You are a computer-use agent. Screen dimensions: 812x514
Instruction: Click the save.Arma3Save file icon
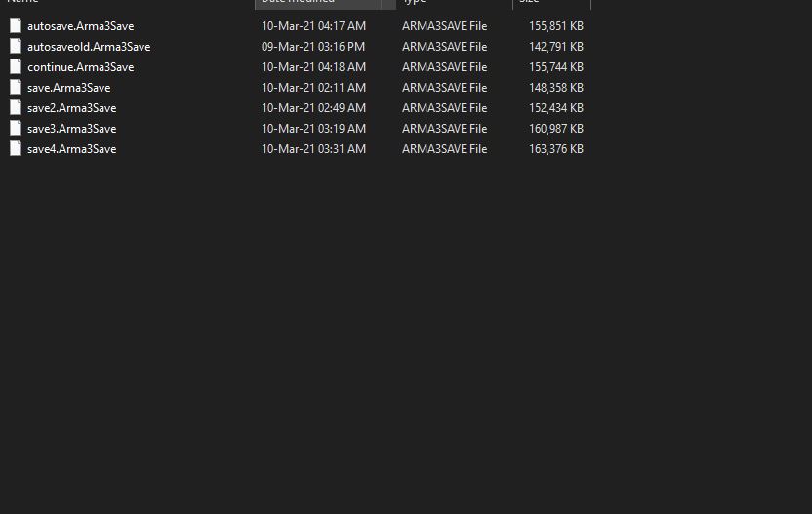pyautogui.click(x=15, y=87)
